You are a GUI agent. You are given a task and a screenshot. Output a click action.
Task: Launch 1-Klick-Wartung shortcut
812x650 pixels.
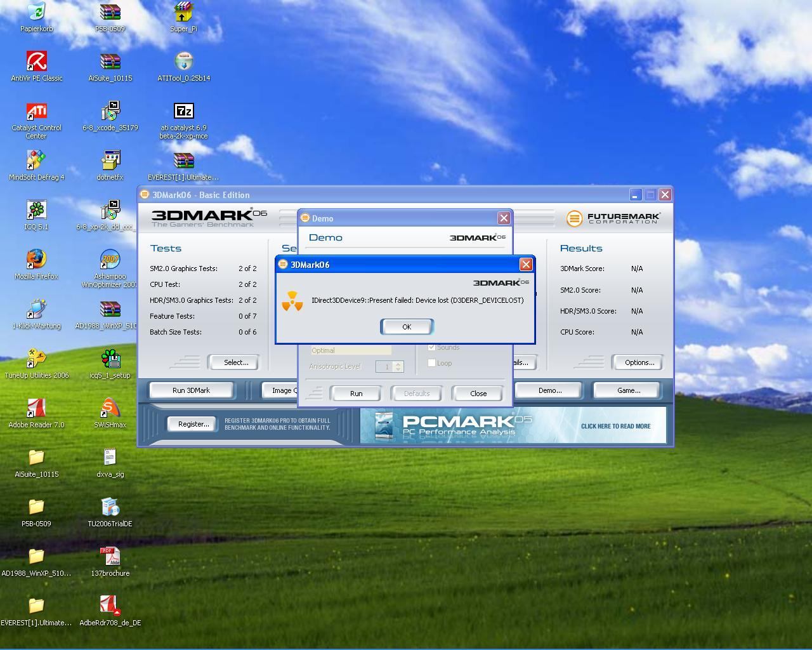[x=37, y=309]
